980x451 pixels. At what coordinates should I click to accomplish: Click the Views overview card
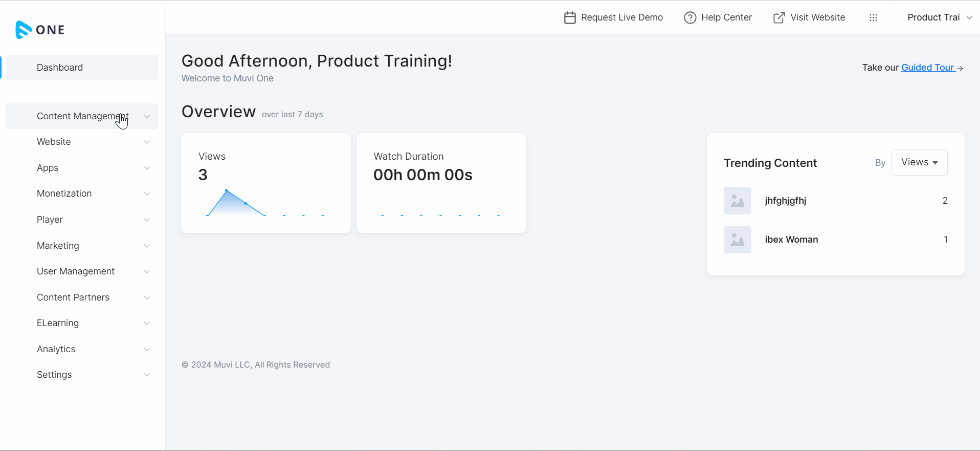[266, 183]
